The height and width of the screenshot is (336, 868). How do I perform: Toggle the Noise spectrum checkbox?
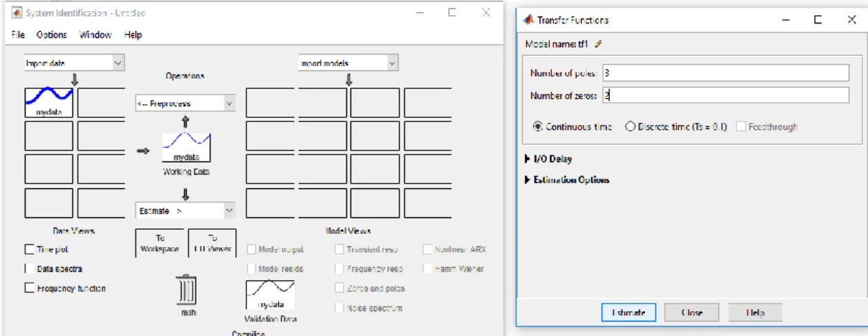click(x=339, y=307)
